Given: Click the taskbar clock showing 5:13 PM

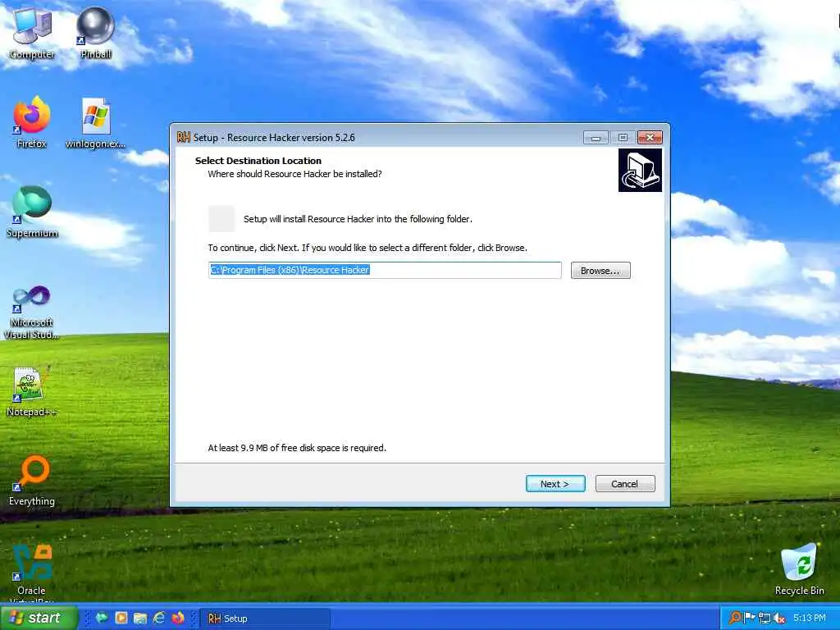Looking at the screenshot, I should [810, 618].
